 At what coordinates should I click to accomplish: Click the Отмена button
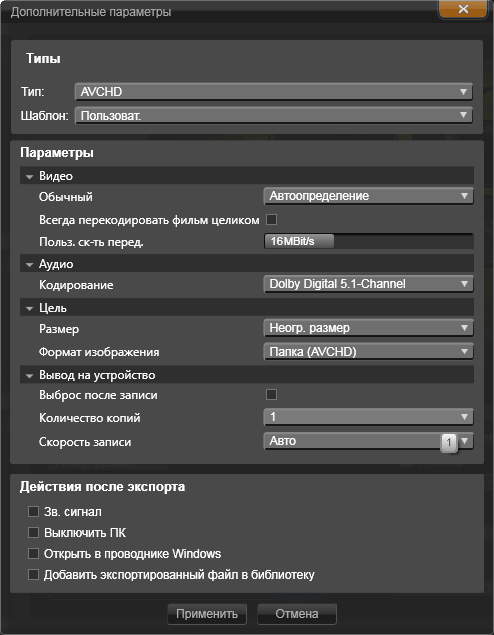[x=297, y=614]
